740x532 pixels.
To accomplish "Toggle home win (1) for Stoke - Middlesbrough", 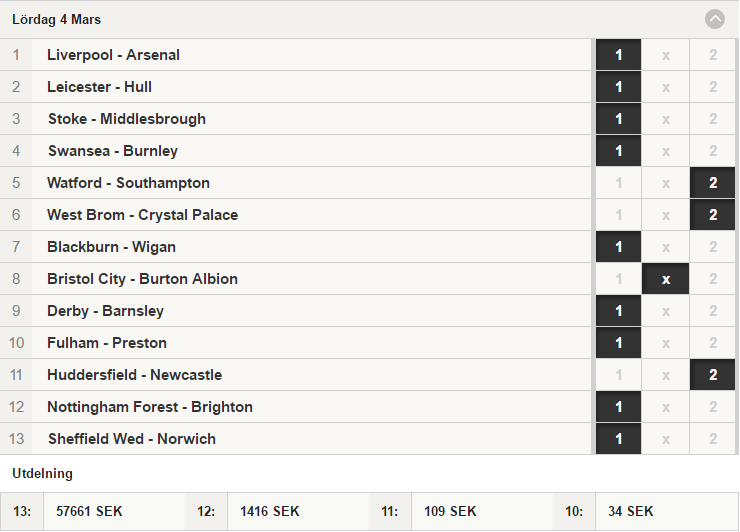I will (x=618, y=119).
